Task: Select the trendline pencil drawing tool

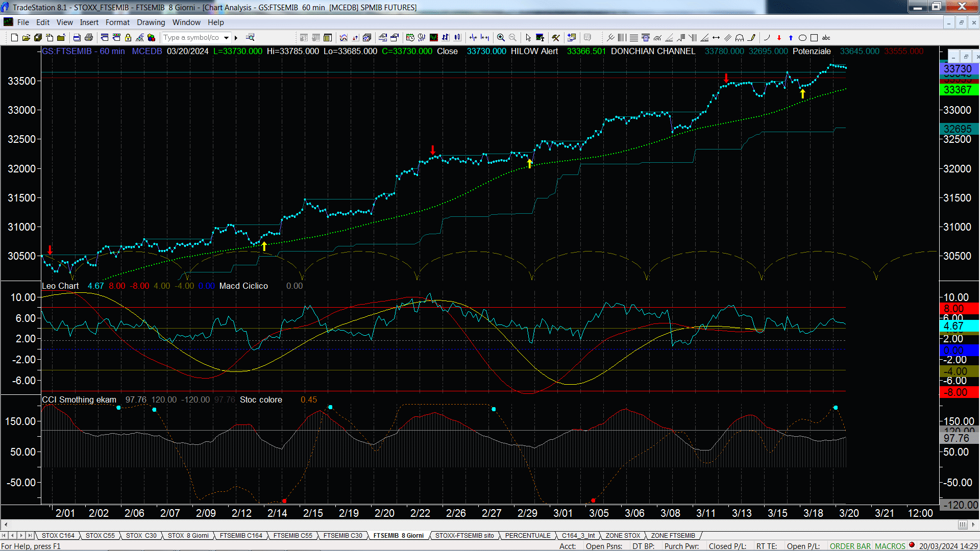Action: pos(751,38)
